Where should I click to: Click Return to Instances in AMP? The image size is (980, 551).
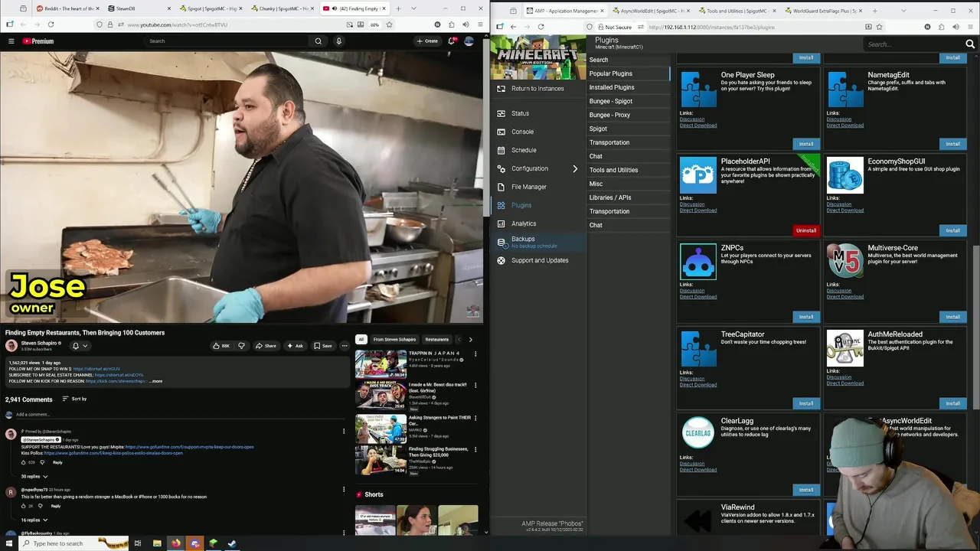pos(537,89)
